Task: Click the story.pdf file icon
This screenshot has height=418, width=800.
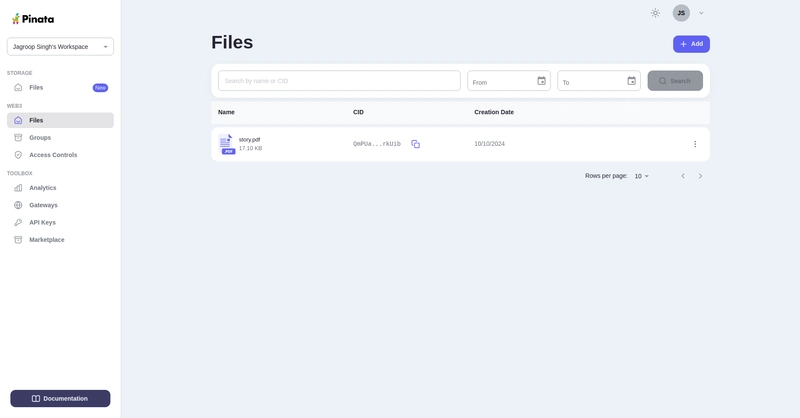Action: pos(227,144)
